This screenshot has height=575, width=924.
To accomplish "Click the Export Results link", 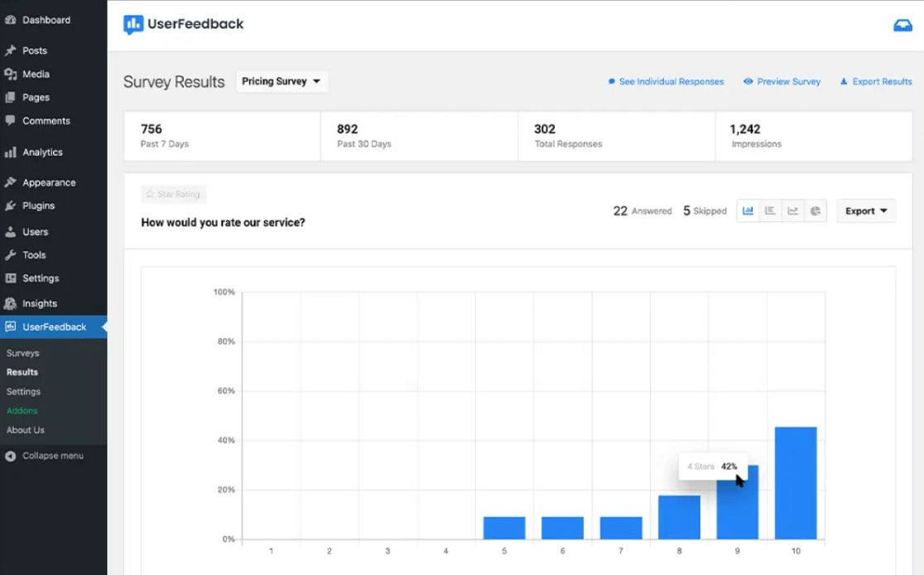I will [881, 82].
